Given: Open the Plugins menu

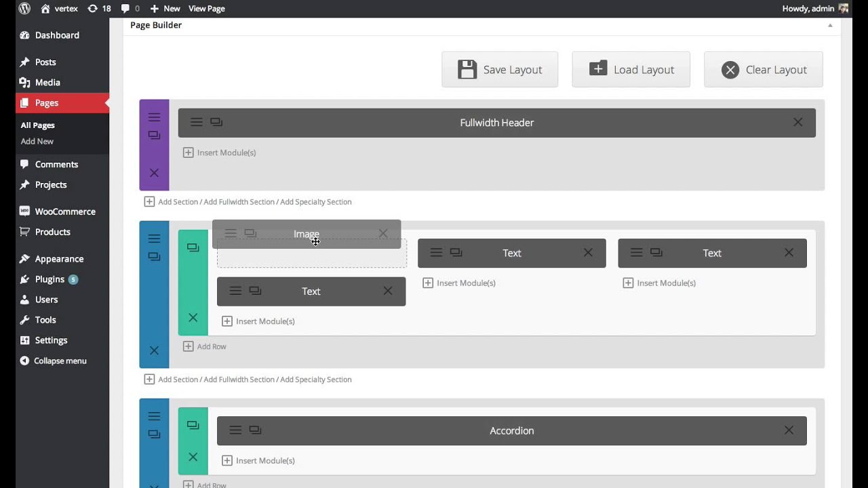Looking at the screenshot, I should pyautogui.click(x=50, y=279).
